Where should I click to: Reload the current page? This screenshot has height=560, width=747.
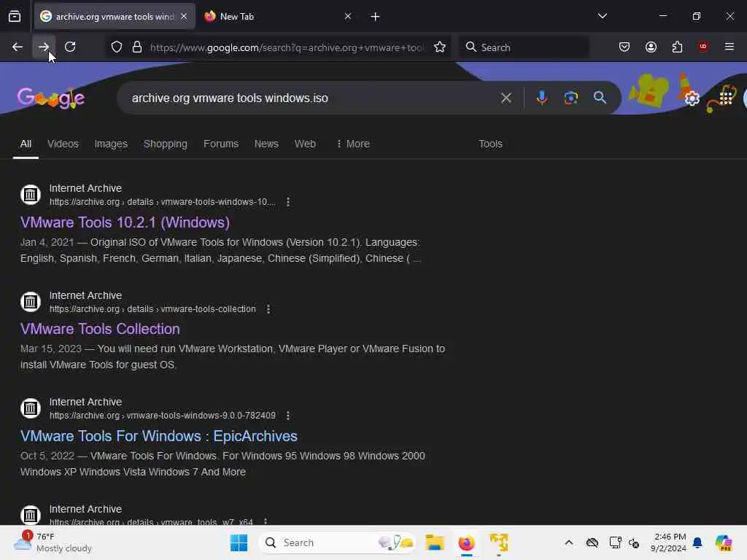[x=70, y=47]
